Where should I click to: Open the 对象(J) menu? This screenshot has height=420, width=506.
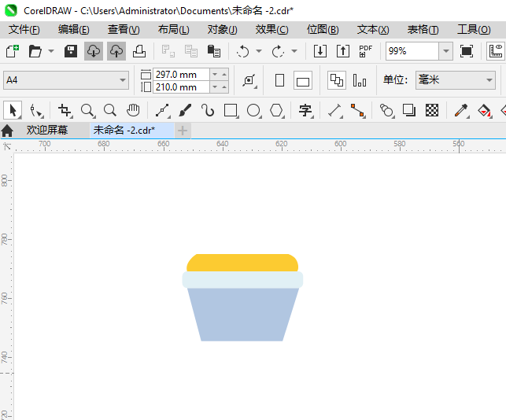[223, 30]
